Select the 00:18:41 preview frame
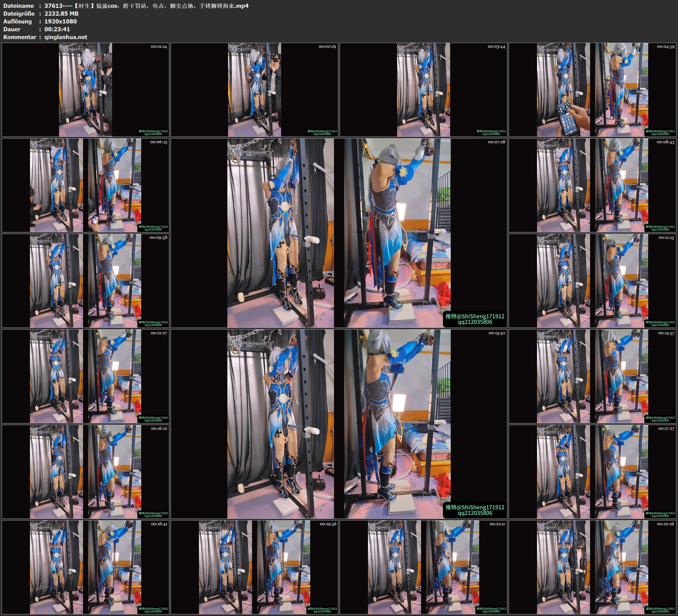Image resolution: width=678 pixels, height=616 pixels. pyautogui.click(x=85, y=567)
